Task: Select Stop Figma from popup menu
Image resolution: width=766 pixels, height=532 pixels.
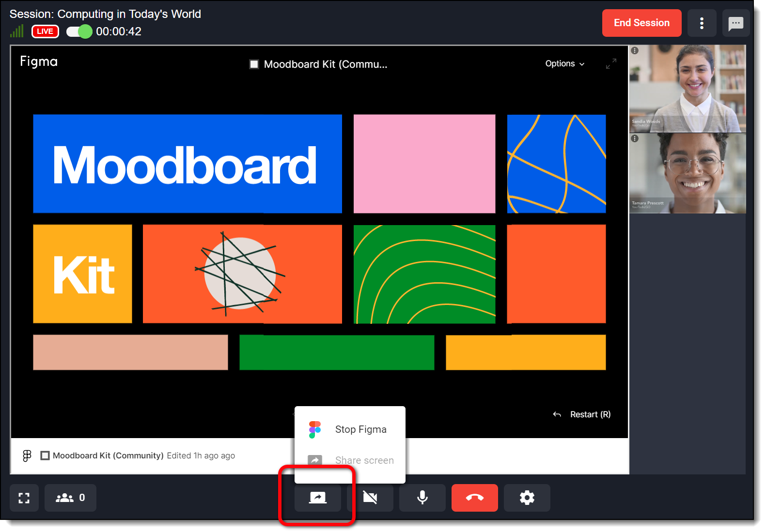Action: point(360,429)
